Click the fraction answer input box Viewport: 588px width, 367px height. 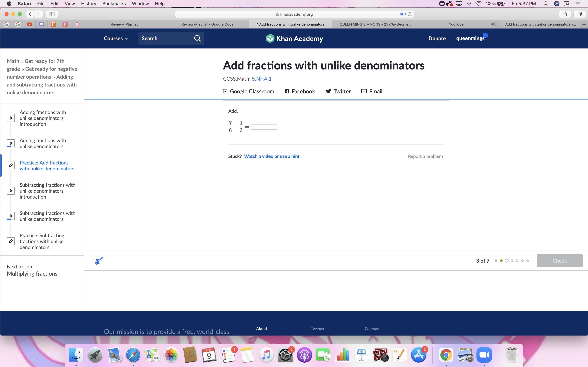264,127
